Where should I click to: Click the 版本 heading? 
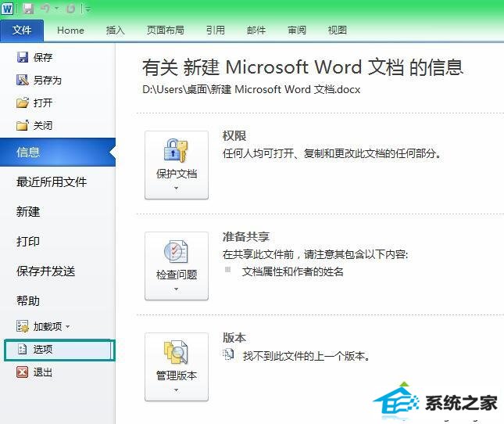tap(234, 338)
